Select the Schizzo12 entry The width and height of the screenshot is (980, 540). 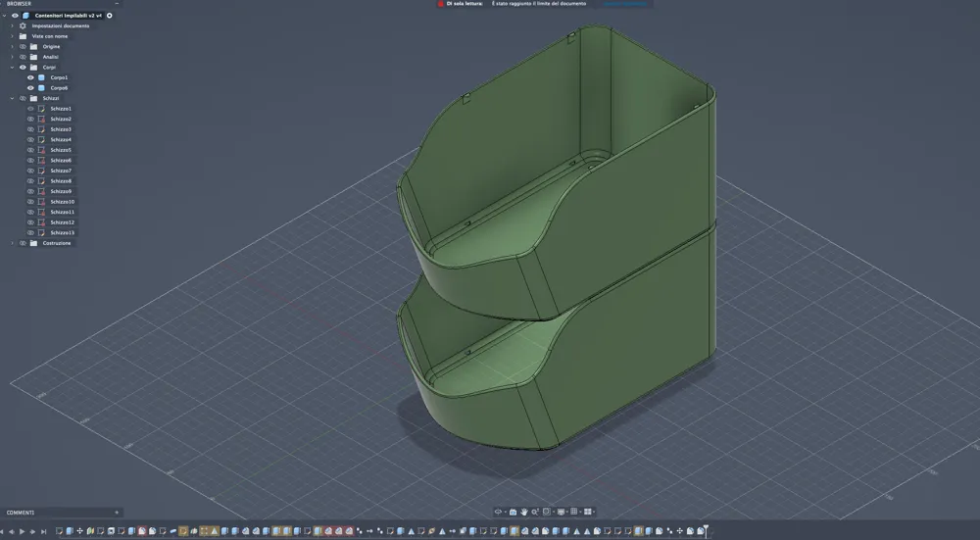point(62,222)
